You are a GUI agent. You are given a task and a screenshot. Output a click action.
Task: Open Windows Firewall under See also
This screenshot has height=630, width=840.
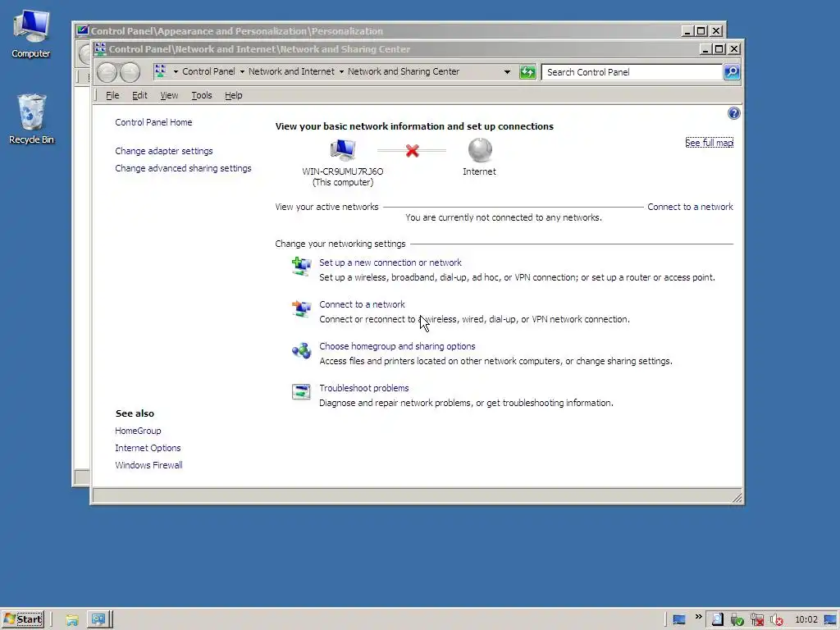click(149, 465)
